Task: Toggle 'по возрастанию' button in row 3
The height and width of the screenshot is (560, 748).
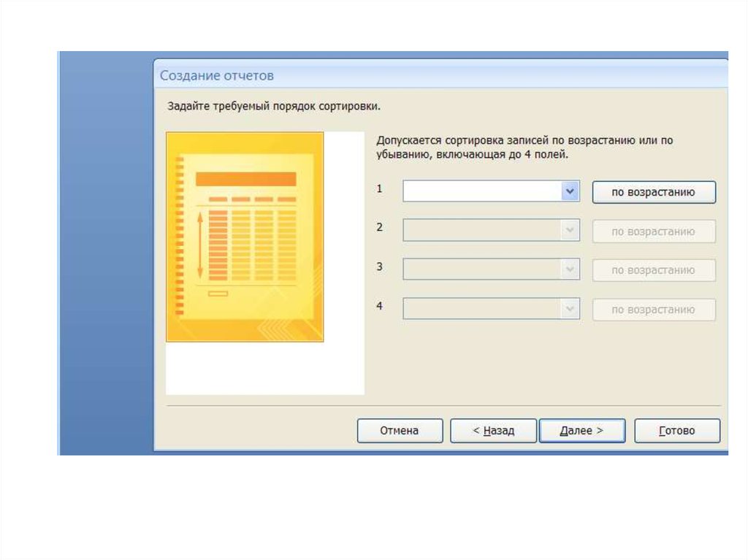Action: click(x=653, y=270)
